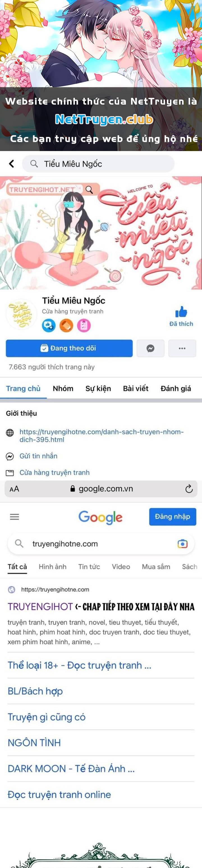The width and height of the screenshot is (202, 868).
Task: Click the truyengihotne.com Google search field
Action: pyautogui.click(x=101, y=544)
